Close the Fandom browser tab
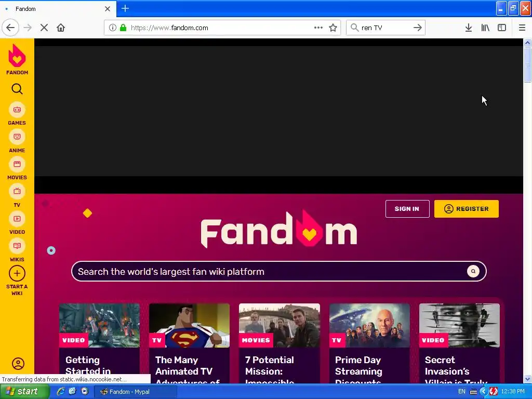 (108, 9)
